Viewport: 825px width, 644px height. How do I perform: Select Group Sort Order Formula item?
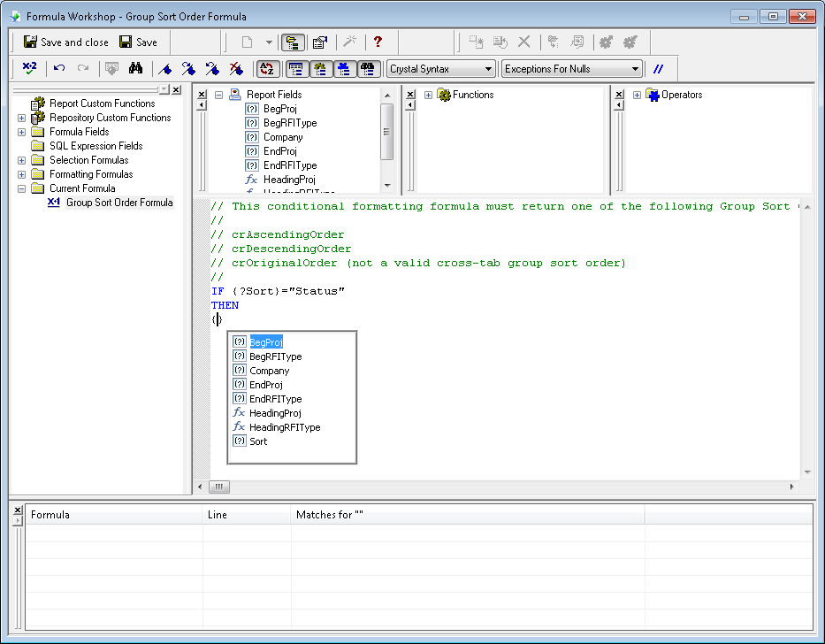tap(119, 203)
